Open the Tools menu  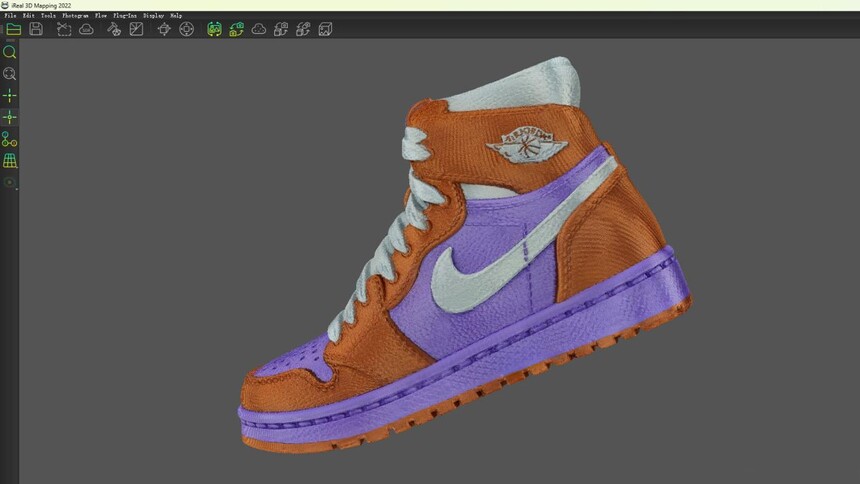coord(48,16)
